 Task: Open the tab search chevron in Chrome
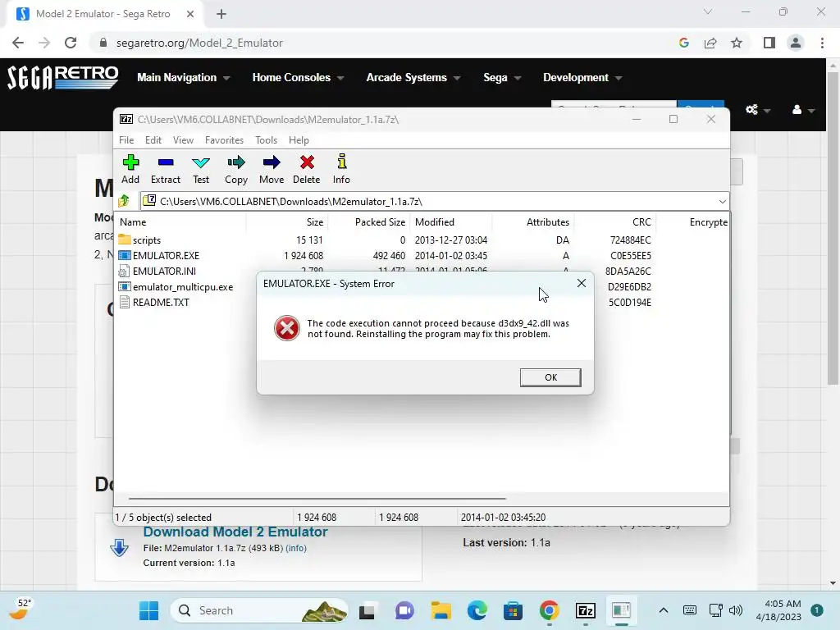point(708,11)
